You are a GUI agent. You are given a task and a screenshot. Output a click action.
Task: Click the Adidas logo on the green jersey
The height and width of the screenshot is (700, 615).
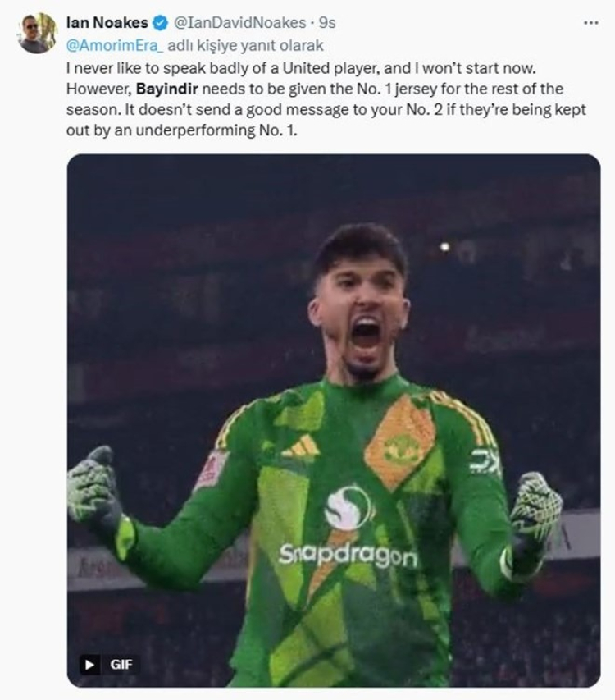point(301,446)
